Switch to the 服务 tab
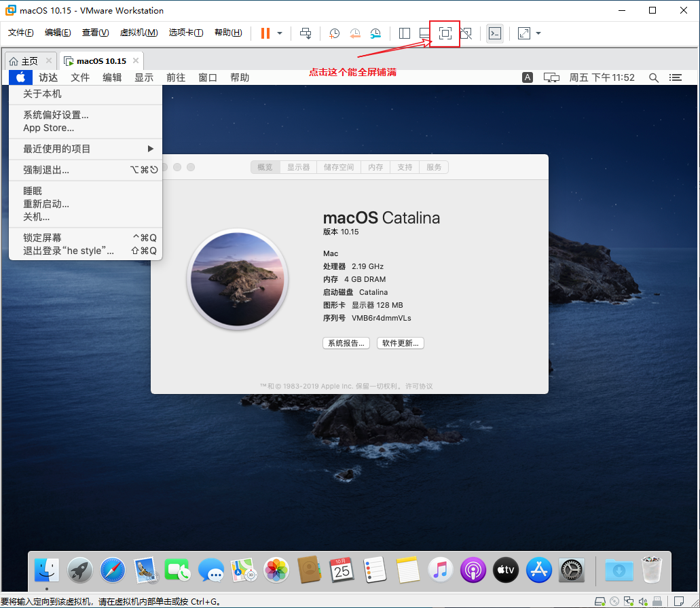 [434, 167]
